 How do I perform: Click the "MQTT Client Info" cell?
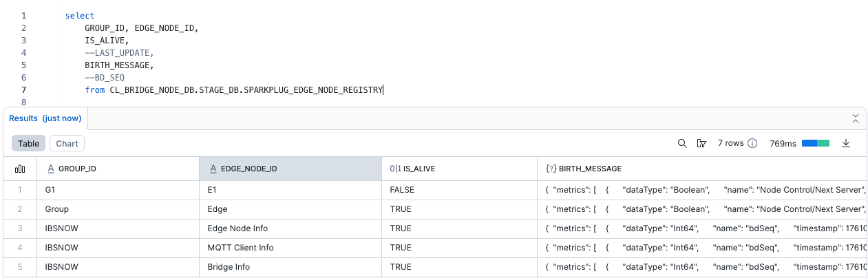(x=240, y=247)
